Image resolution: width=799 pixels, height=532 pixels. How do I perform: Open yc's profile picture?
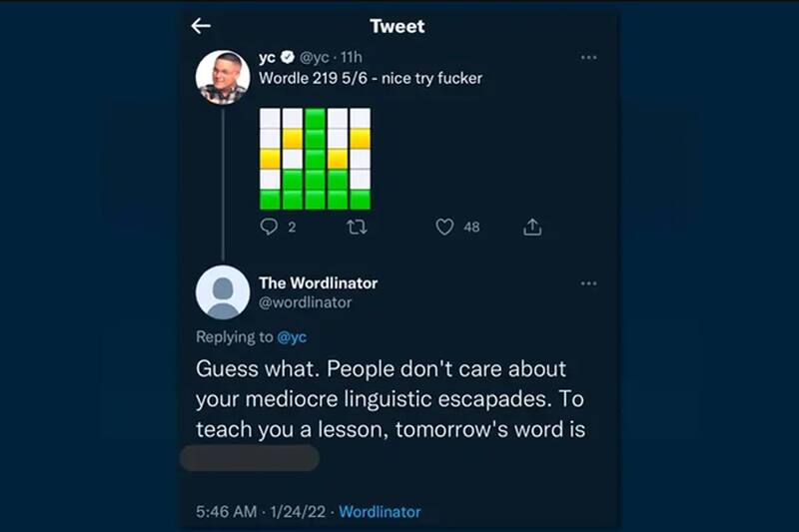pyautogui.click(x=223, y=77)
